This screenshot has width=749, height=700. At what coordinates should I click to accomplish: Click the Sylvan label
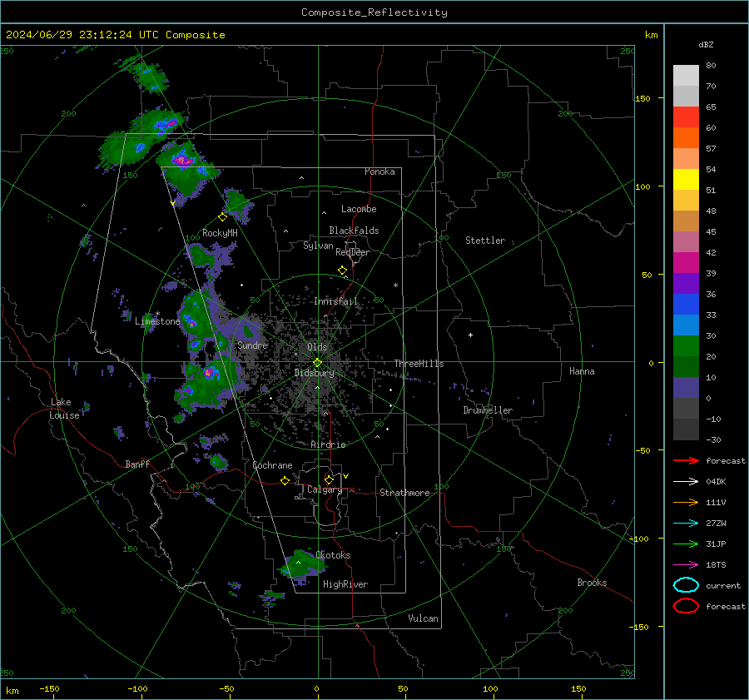pos(318,246)
